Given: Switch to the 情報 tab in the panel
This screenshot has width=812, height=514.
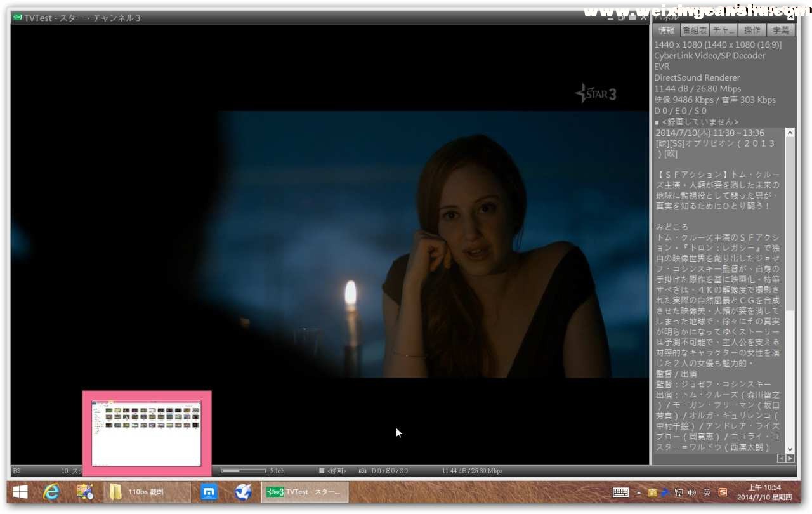Looking at the screenshot, I should [x=666, y=30].
